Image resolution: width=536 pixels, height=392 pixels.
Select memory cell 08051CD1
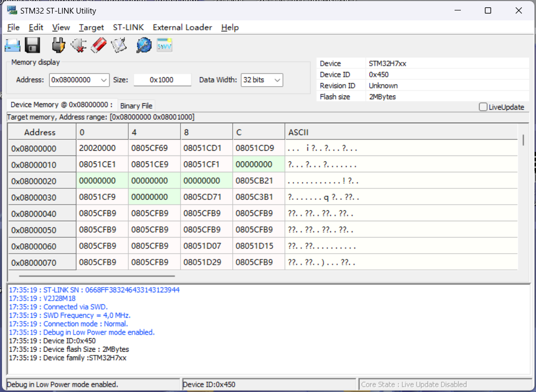click(207, 148)
